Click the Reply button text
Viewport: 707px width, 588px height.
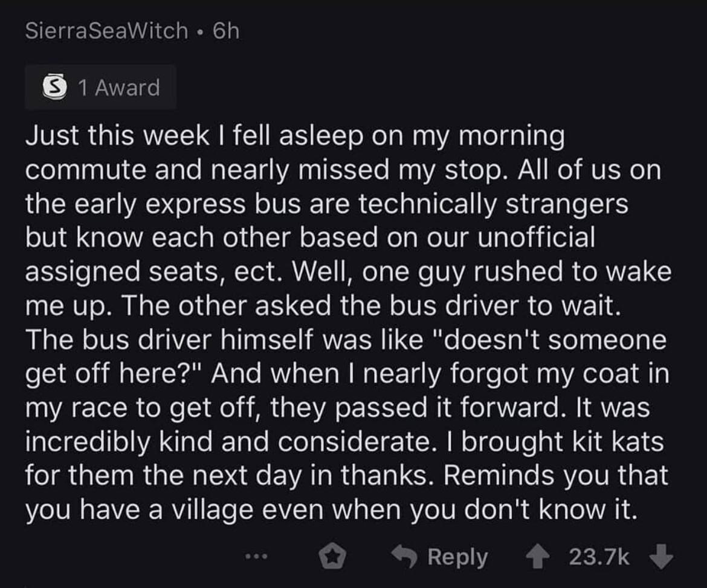457,557
